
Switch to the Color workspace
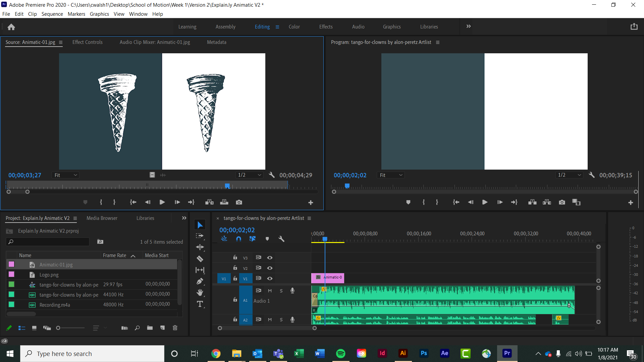coord(294,26)
